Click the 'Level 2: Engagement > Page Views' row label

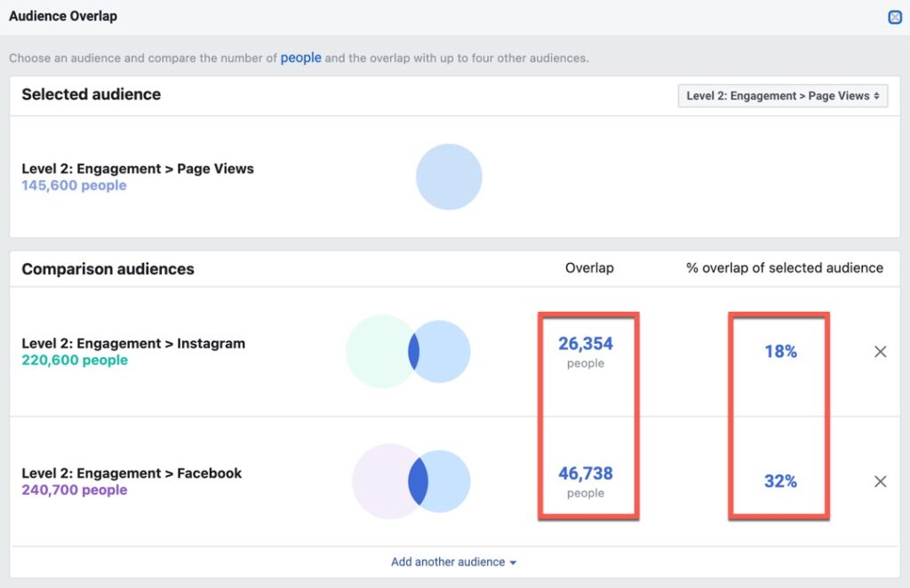(138, 169)
